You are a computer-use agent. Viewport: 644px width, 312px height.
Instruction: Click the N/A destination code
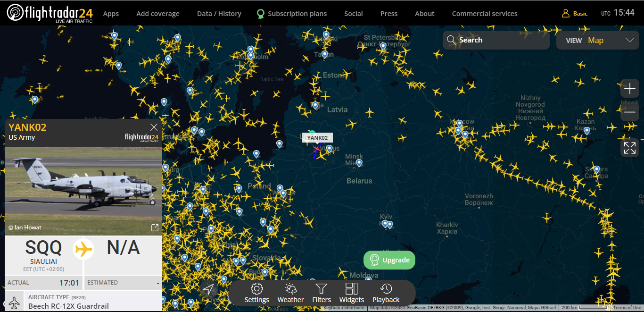pyautogui.click(x=124, y=248)
